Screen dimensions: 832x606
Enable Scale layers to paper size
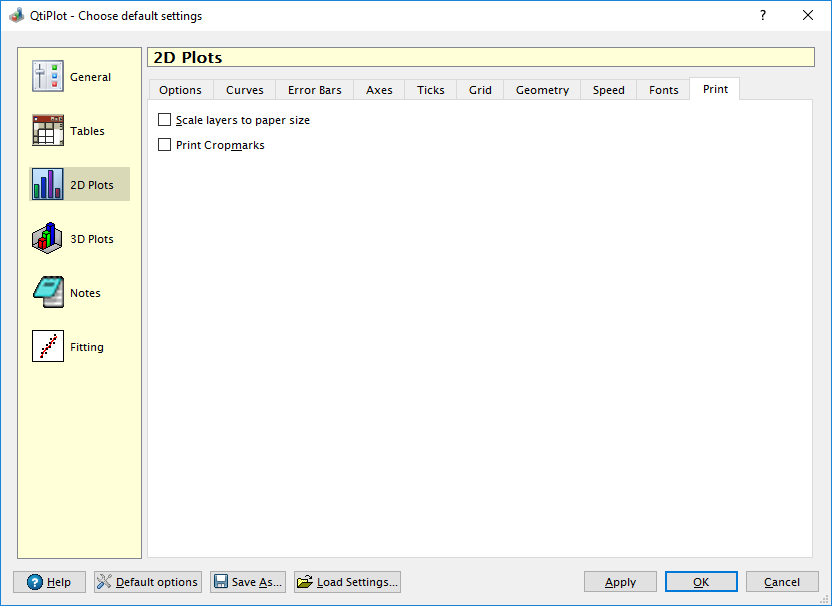[x=165, y=120]
